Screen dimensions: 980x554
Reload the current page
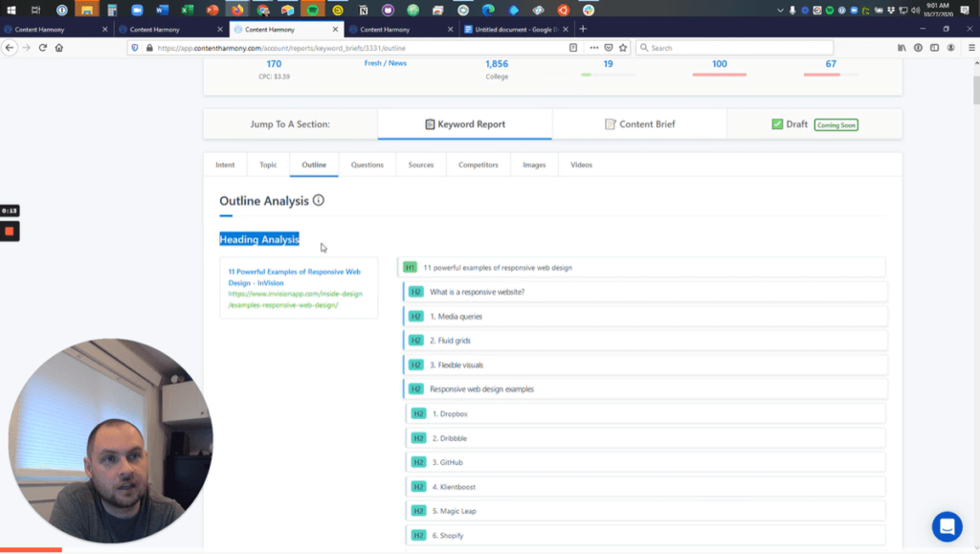click(x=42, y=48)
